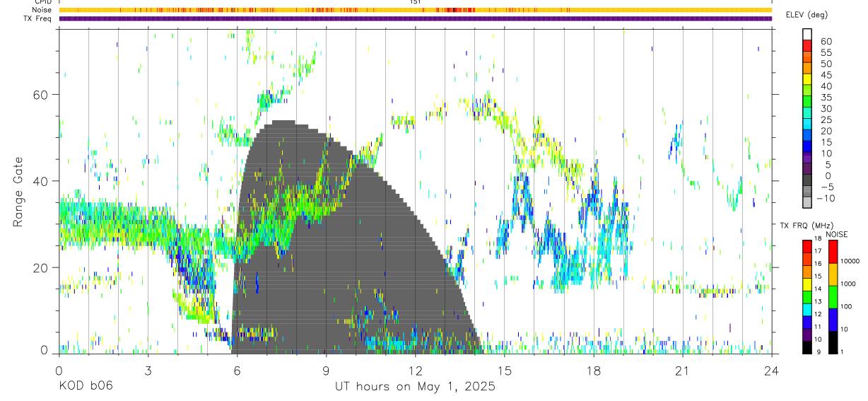Click the red segment of ELEV color bar
This screenshot has height=401, width=868.
pos(807,46)
